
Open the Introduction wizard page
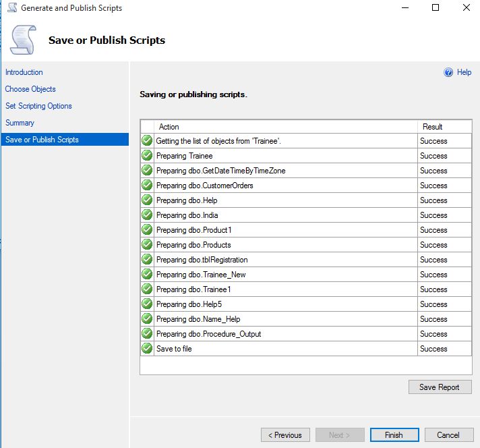pos(24,72)
